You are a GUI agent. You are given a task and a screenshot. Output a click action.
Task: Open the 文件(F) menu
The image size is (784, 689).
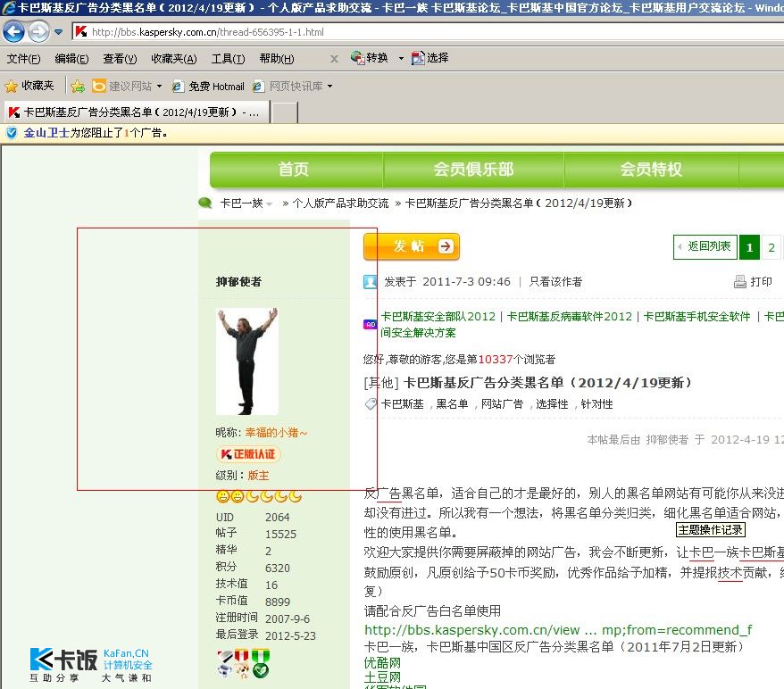tap(23, 59)
